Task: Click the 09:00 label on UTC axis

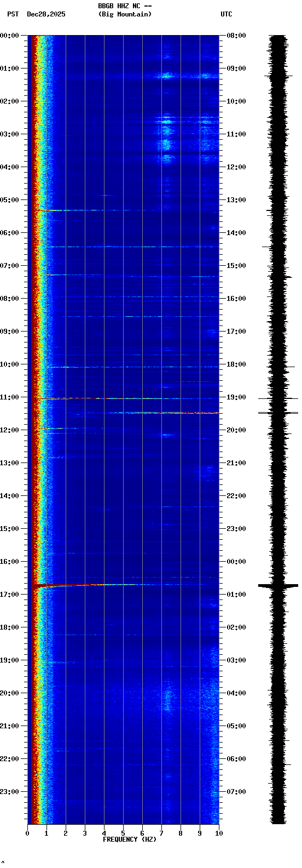Action: tap(236, 68)
